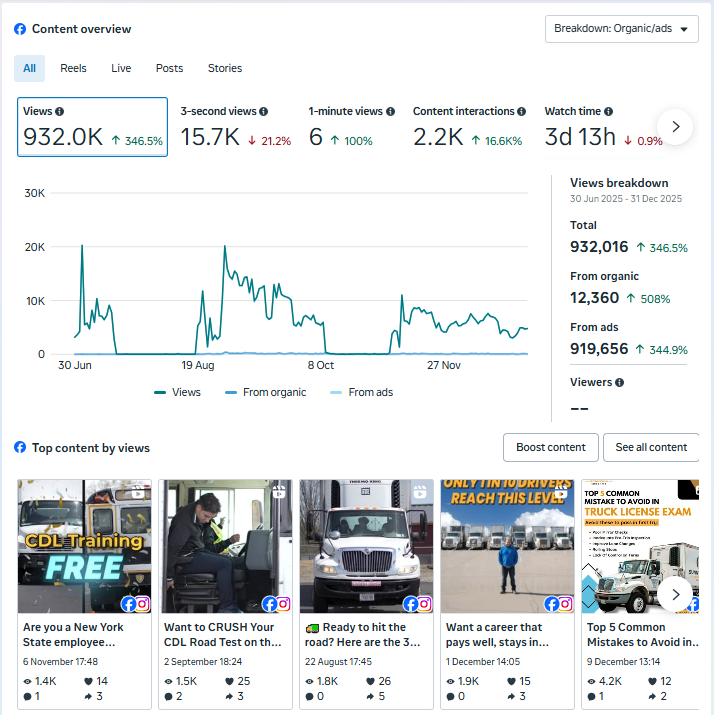Select the Views metric card
714x715 pixels.
point(93,127)
